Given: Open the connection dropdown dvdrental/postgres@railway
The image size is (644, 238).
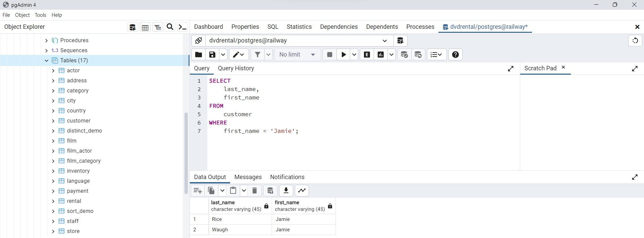Looking at the screenshot, I should tap(299, 41).
